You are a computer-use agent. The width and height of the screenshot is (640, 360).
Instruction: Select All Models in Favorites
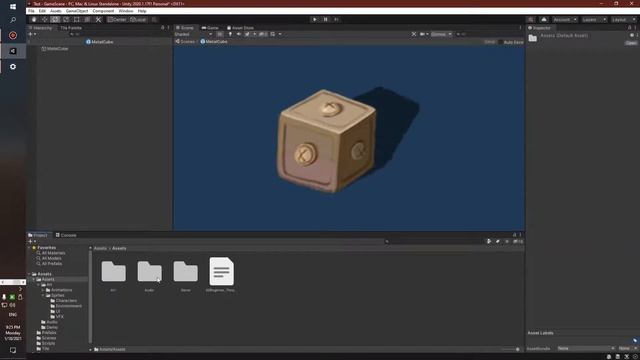(x=49, y=258)
